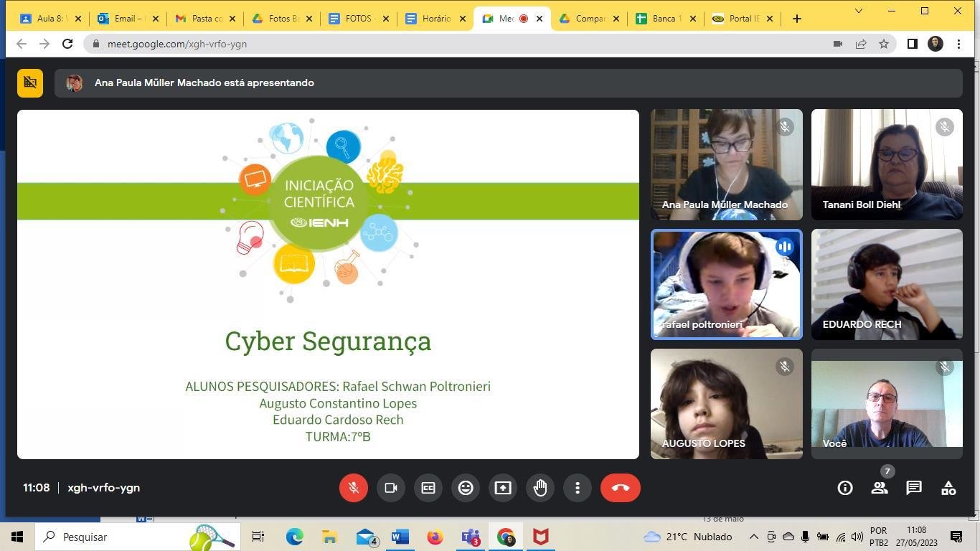The width and height of the screenshot is (980, 551).
Task: Open meeting details info icon
Action: [845, 488]
